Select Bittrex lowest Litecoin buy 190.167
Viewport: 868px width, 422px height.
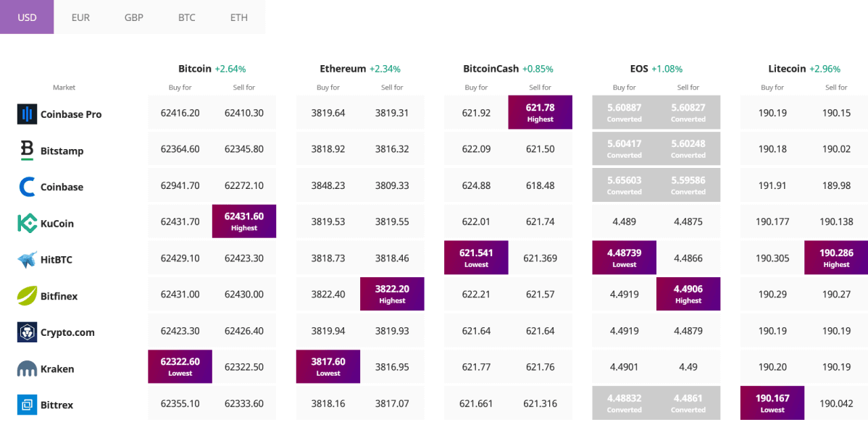[x=772, y=403]
